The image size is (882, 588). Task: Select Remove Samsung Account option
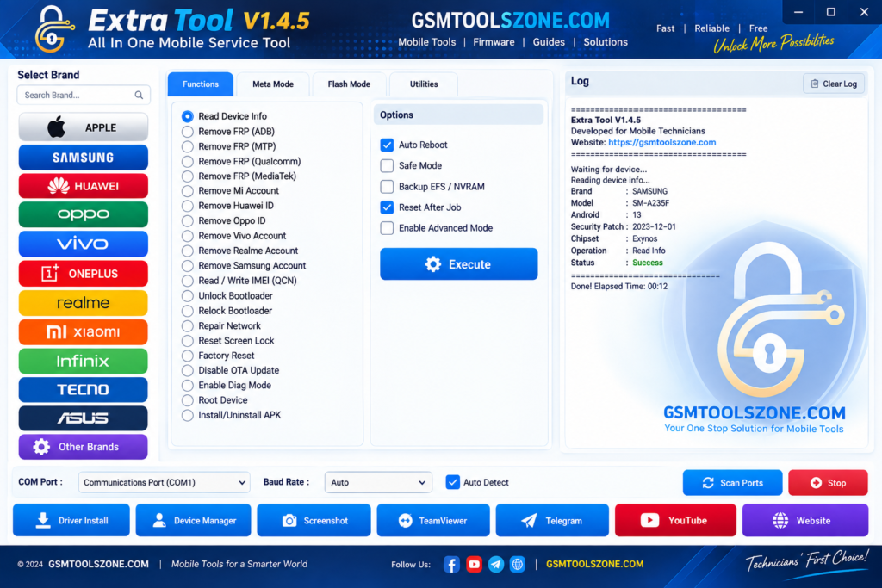[x=187, y=265]
